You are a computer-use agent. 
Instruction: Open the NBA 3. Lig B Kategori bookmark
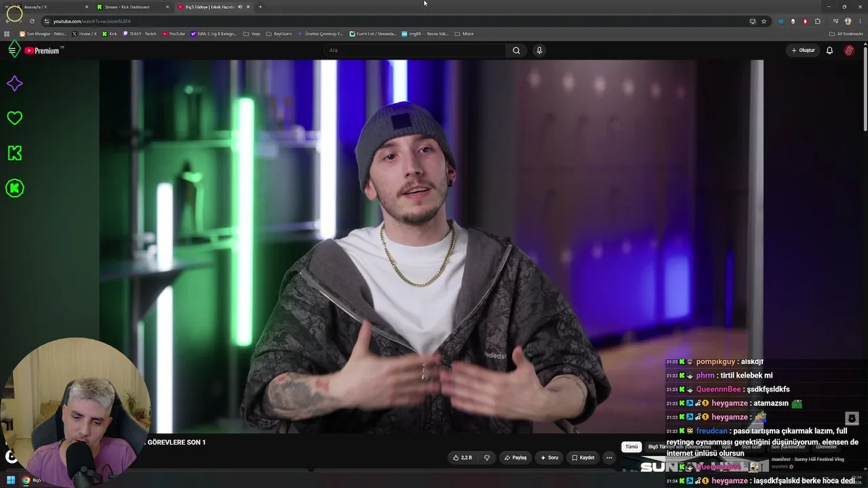click(214, 34)
